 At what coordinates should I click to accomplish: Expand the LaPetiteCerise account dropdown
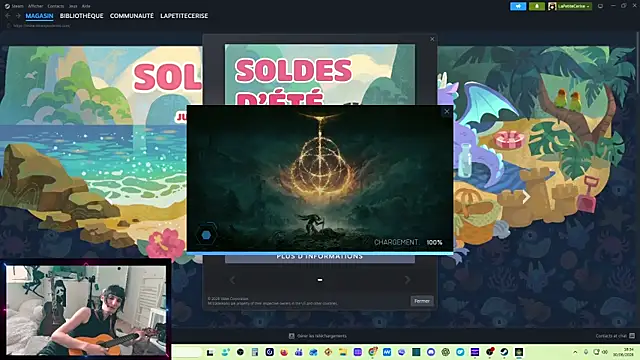pos(574,6)
